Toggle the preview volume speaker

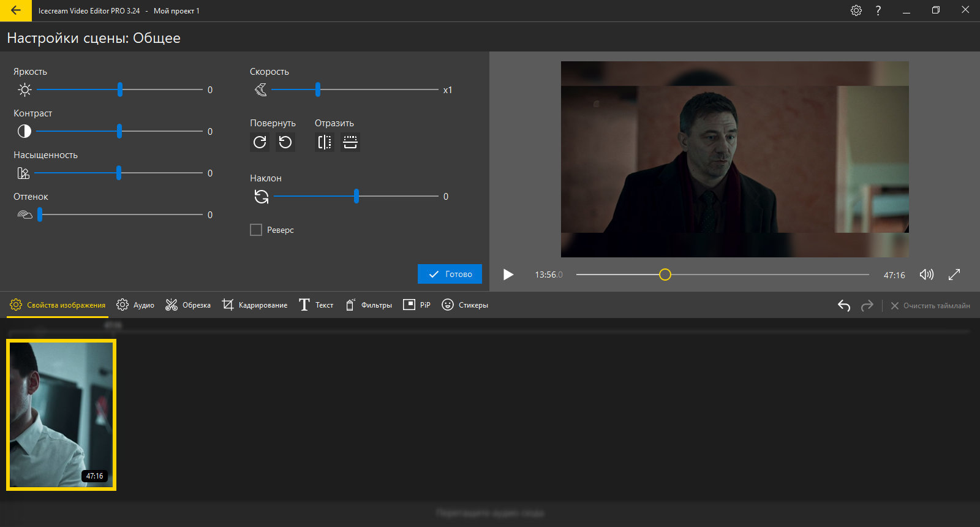tap(927, 275)
